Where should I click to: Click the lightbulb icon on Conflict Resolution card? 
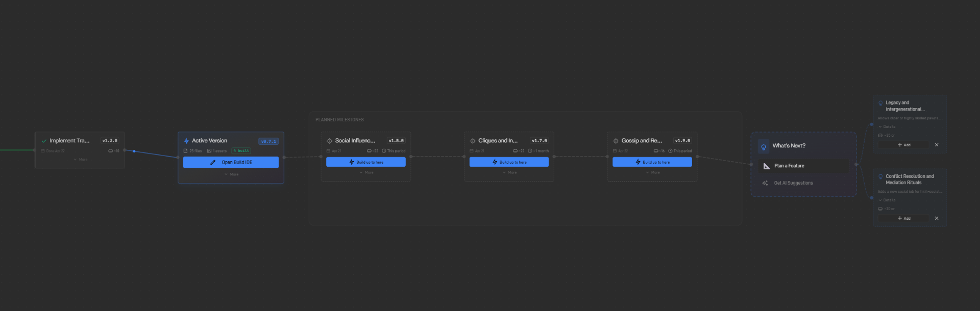pos(880,176)
